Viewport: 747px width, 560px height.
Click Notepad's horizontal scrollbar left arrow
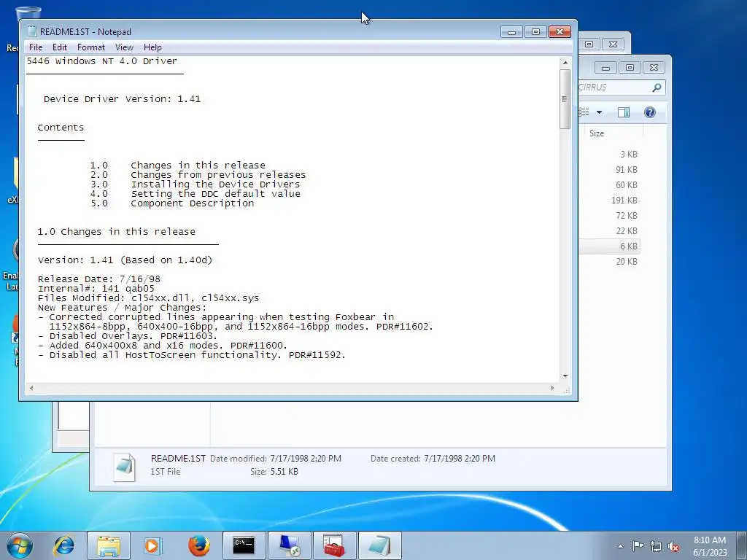(31, 388)
